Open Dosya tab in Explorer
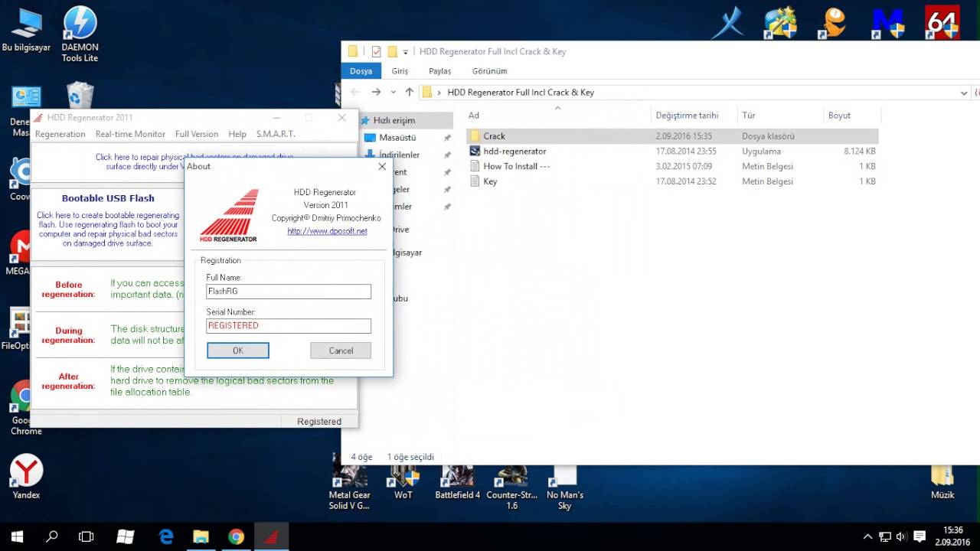 pyautogui.click(x=361, y=71)
